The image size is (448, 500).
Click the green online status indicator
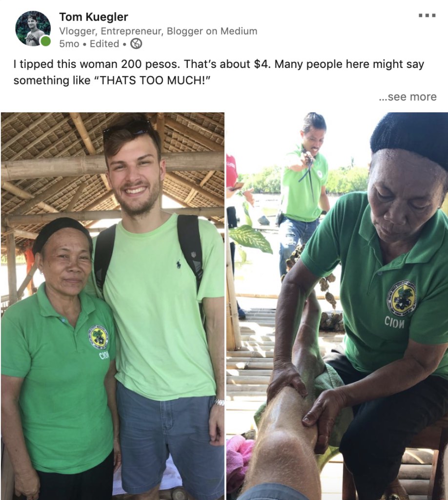pyautogui.click(x=45, y=41)
